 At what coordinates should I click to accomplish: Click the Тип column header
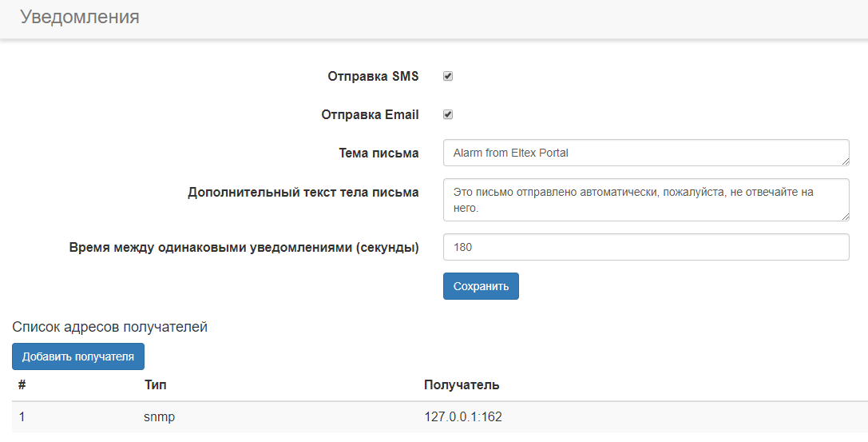(156, 385)
